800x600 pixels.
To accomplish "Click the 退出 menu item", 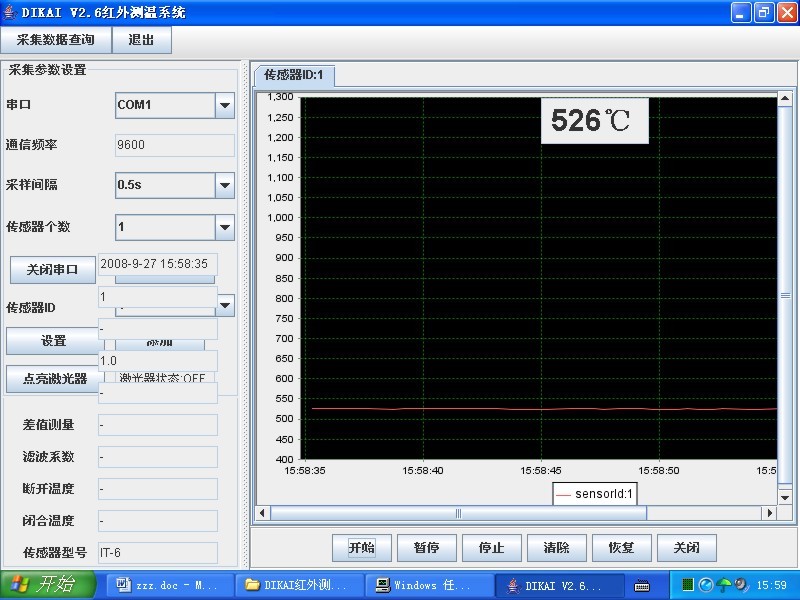I will pyautogui.click(x=141, y=40).
